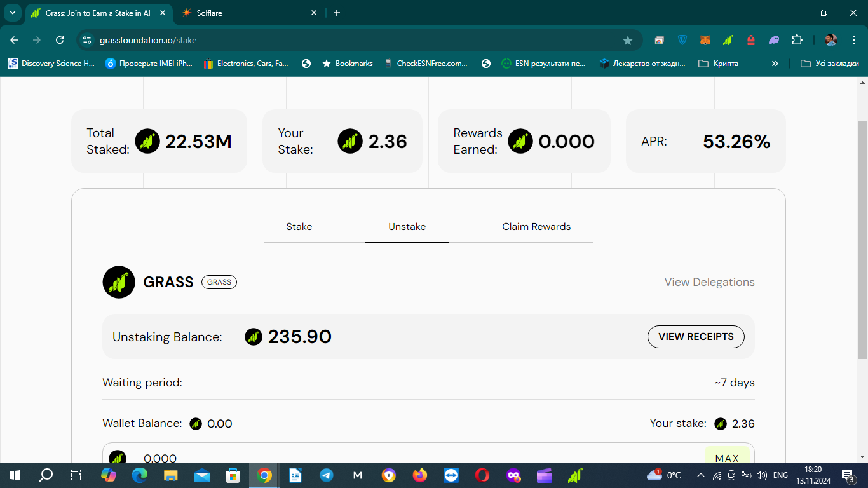868x488 pixels.
Task: Open Chrome's three-dot menu
Action: pyautogui.click(x=853, y=40)
